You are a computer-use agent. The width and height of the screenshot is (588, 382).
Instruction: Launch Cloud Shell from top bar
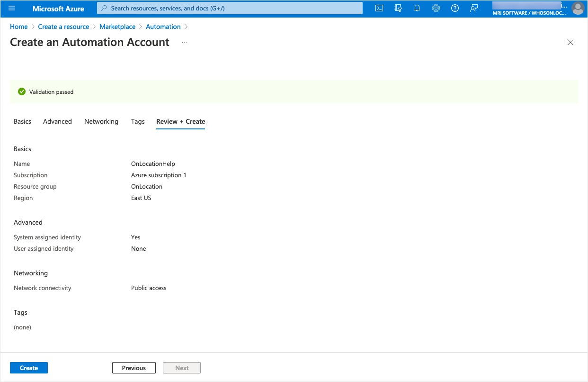coord(379,8)
